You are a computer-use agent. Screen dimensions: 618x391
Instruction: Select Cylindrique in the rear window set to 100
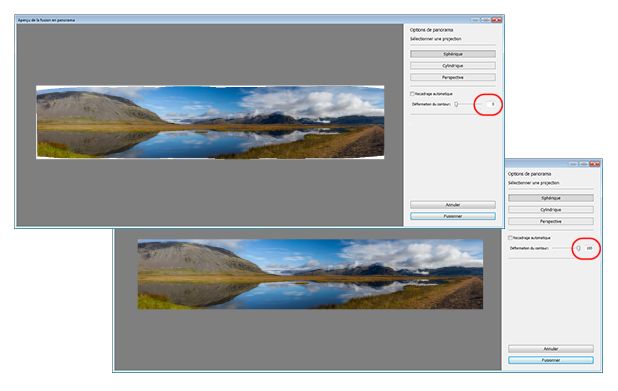click(x=551, y=210)
